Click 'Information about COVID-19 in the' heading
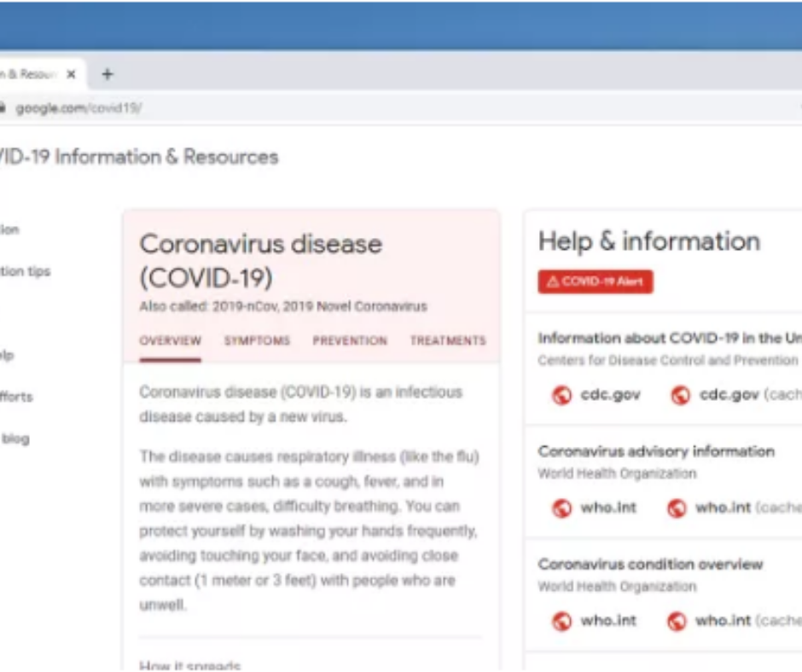Viewport: 802px width, 672px height. 670,338
